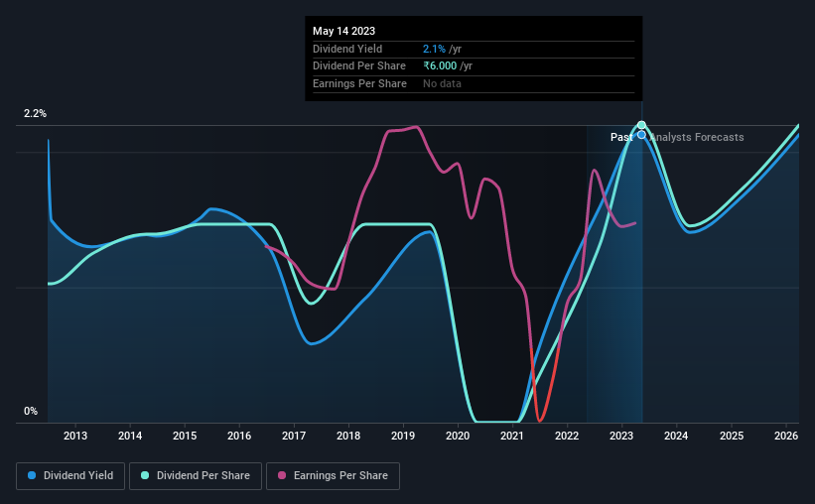Click the 2020 x-axis year label
The height and width of the screenshot is (504, 815).
tap(458, 436)
